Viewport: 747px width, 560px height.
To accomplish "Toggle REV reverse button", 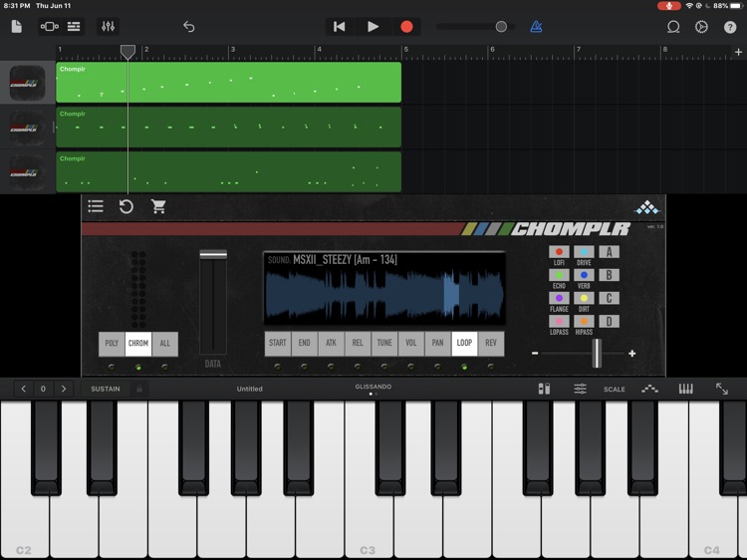I will tap(491, 343).
